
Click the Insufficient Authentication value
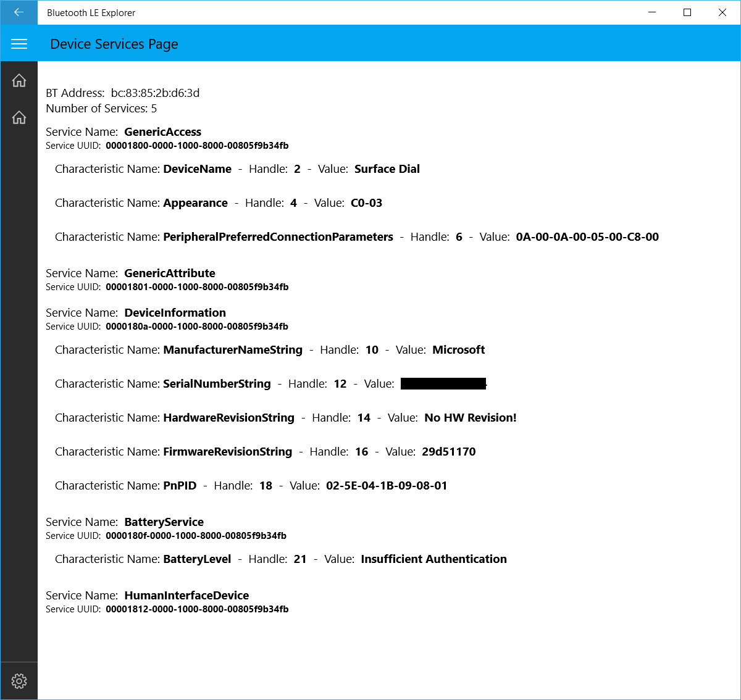click(x=434, y=559)
